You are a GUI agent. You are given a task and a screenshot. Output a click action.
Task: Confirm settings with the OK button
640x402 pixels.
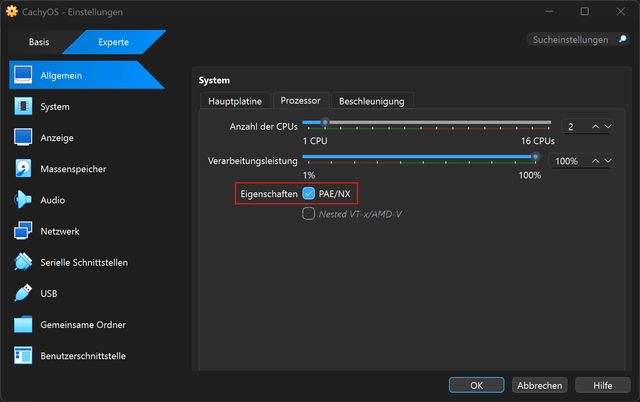tap(476, 385)
